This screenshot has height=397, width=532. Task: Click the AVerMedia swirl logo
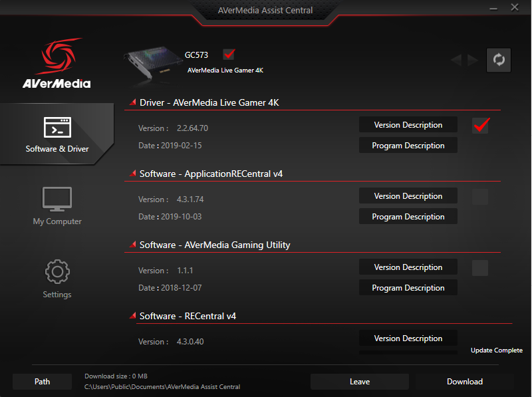pyautogui.click(x=59, y=57)
